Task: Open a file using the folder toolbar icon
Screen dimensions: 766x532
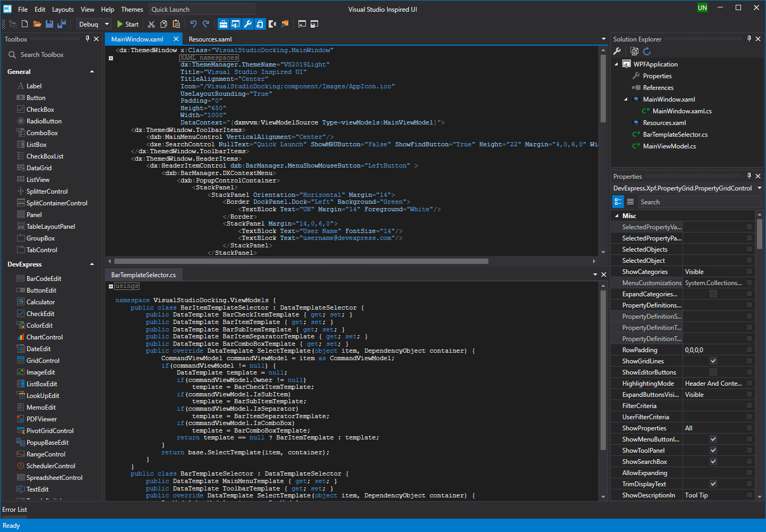Action: coord(37,24)
